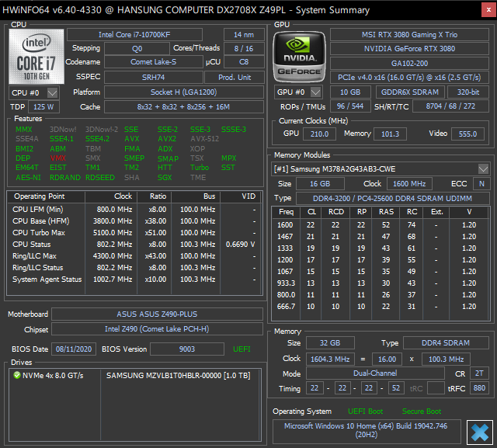Click the 1600 MHz module clock field

point(409,184)
